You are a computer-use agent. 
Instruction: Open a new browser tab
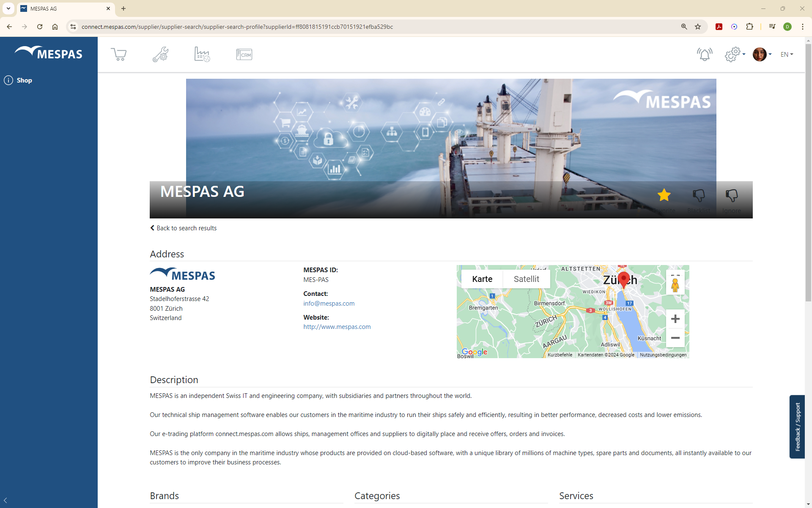click(x=123, y=8)
